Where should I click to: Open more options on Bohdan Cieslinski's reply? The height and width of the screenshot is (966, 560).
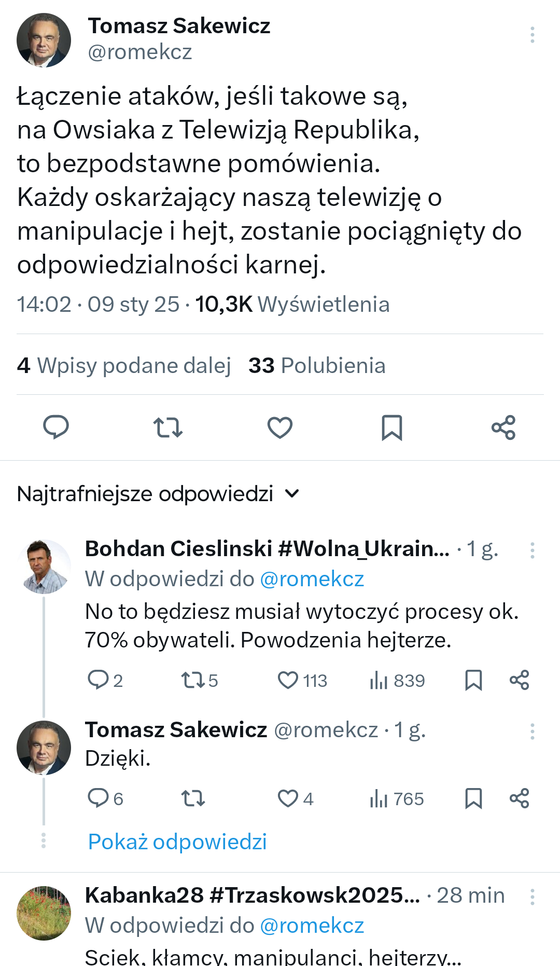532,550
